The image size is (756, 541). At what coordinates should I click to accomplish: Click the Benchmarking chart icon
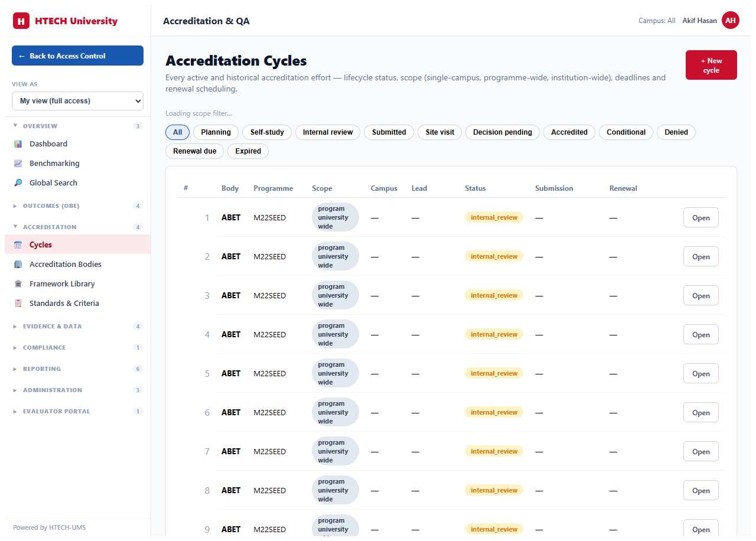coord(18,163)
